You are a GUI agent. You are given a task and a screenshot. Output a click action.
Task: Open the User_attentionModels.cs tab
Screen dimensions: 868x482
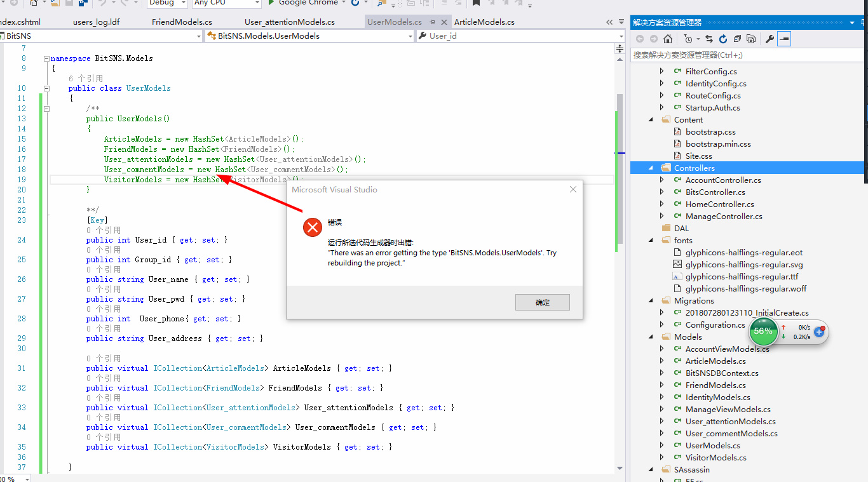[289, 22]
